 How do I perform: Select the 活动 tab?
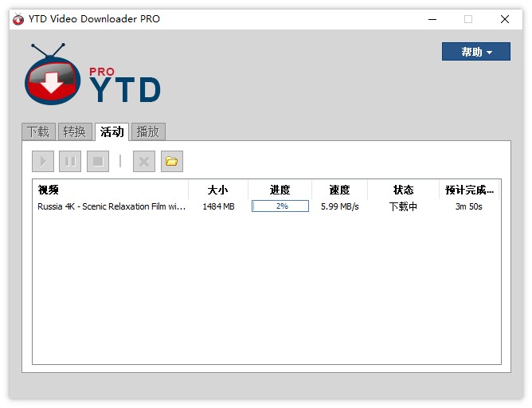[x=111, y=131]
